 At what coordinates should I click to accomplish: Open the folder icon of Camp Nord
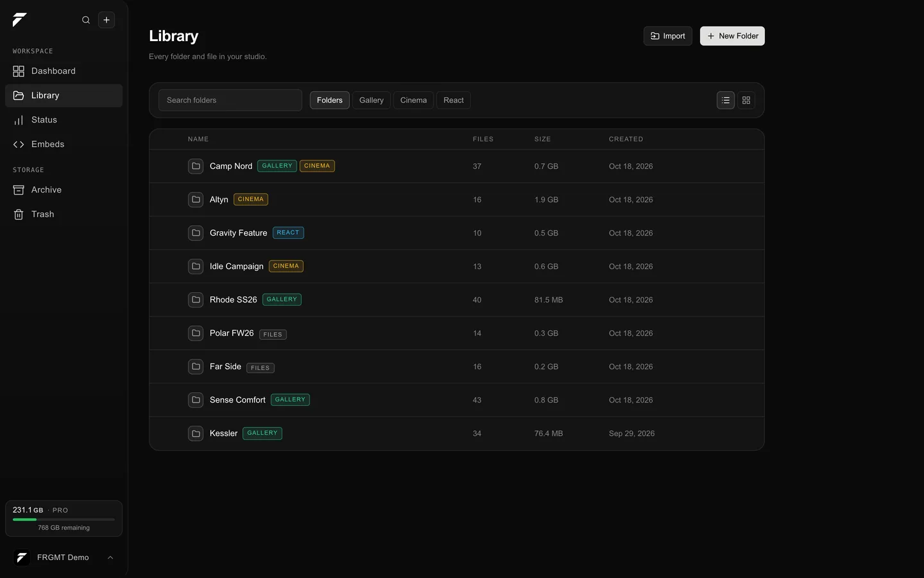click(196, 166)
